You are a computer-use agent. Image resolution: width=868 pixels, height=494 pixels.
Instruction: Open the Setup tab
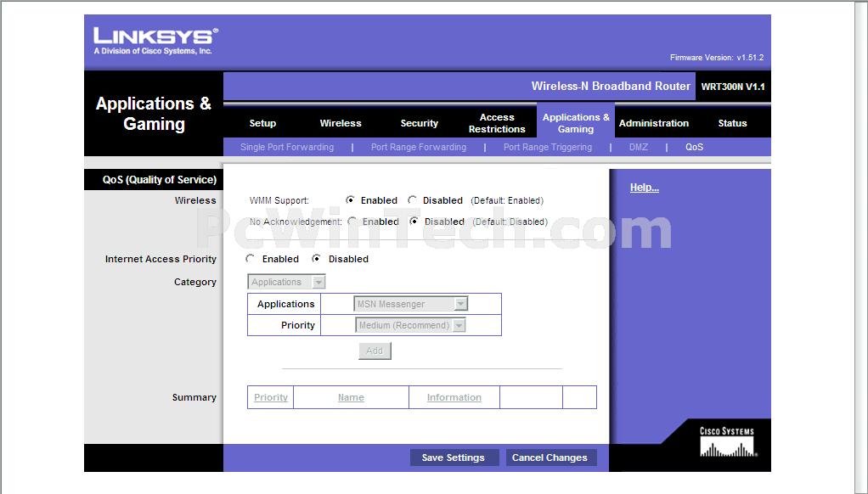click(262, 123)
